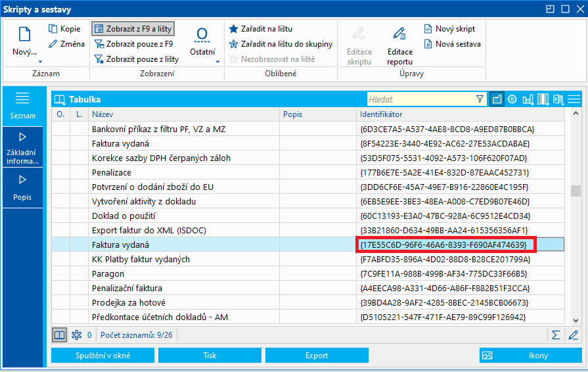Open the Tabulka hamburger menu
Viewport: 588px width, 372px height.
[574, 99]
